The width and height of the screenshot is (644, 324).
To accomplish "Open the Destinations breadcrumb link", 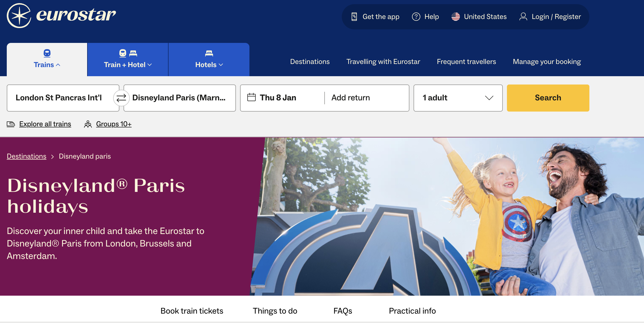I will pos(26,156).
